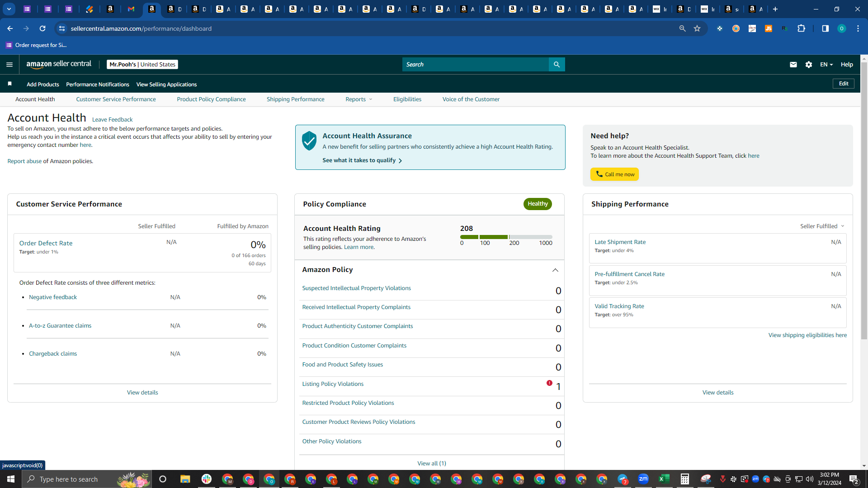Open the Windows Start menu

[11, 479]
